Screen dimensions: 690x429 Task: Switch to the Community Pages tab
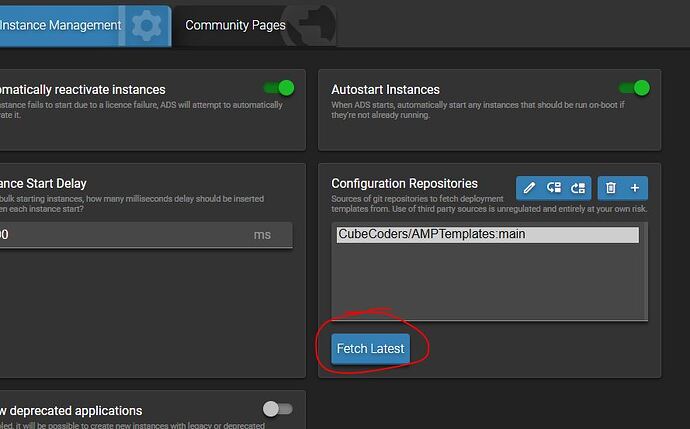(x=255, y=26)
